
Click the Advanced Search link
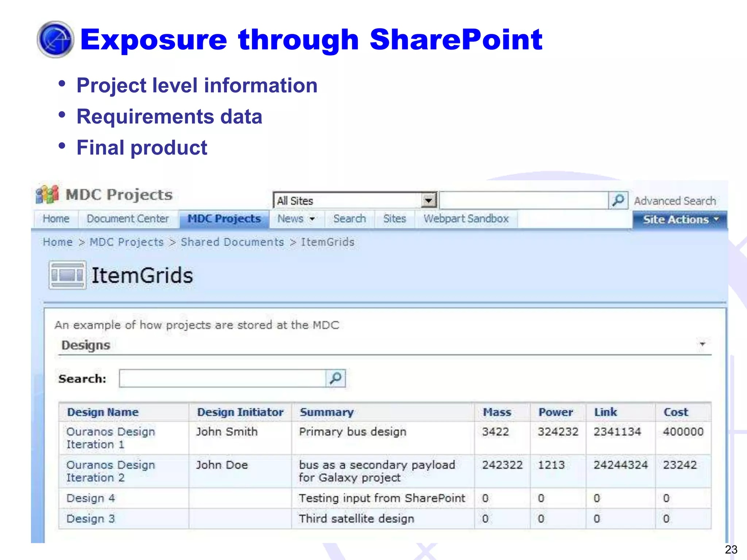[675, 201]
